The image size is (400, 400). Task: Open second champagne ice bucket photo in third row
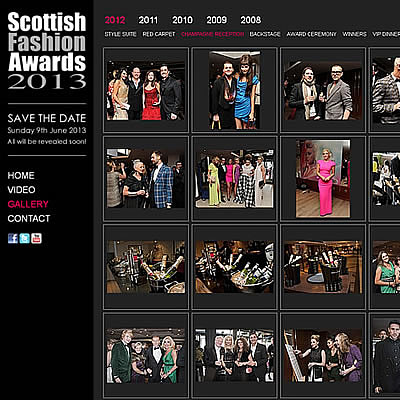pos(234,267)
